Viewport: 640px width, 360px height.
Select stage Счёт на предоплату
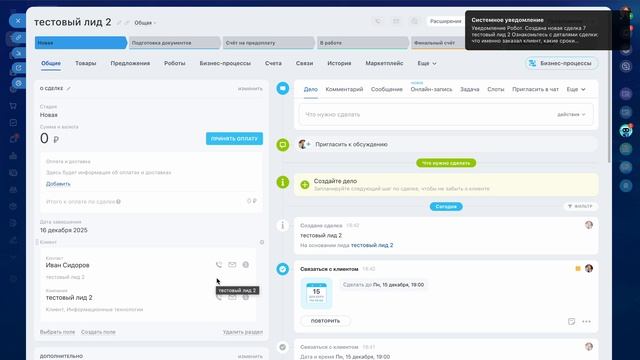click(x=269, y=42)
